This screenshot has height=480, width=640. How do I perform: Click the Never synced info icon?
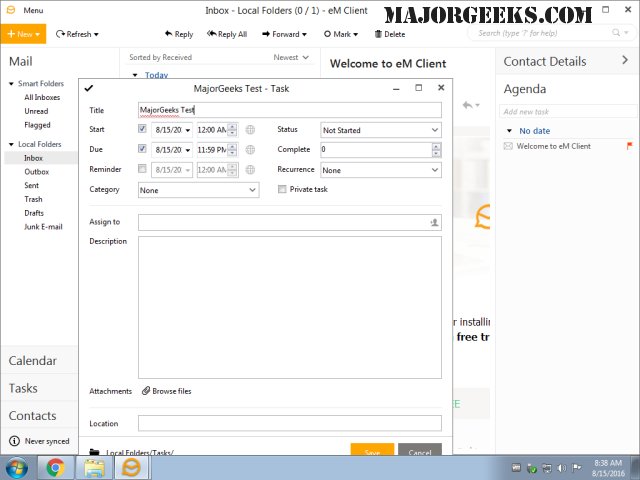(x=14, y=441)
